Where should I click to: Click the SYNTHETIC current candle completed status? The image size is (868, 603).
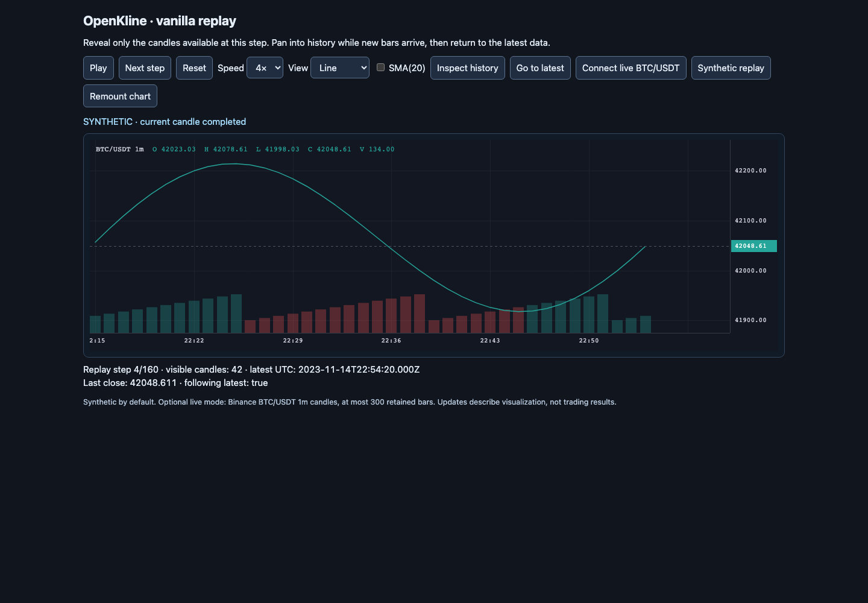coord(165,122)
